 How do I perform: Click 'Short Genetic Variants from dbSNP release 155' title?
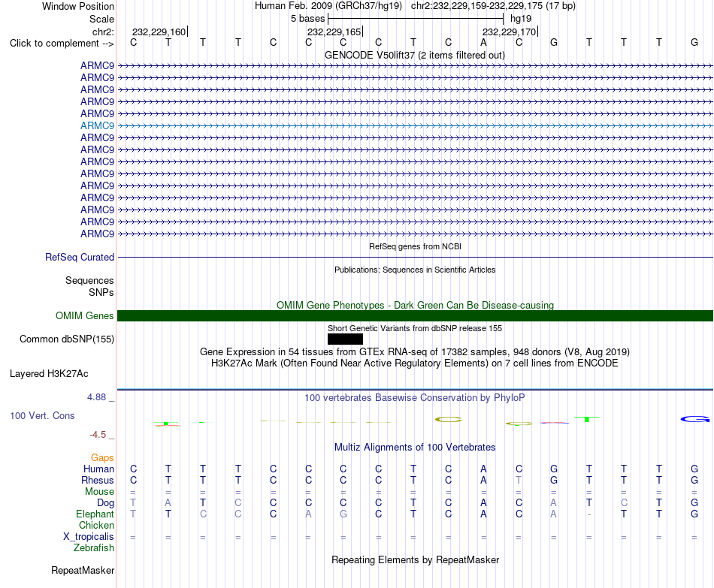point(415,328)
